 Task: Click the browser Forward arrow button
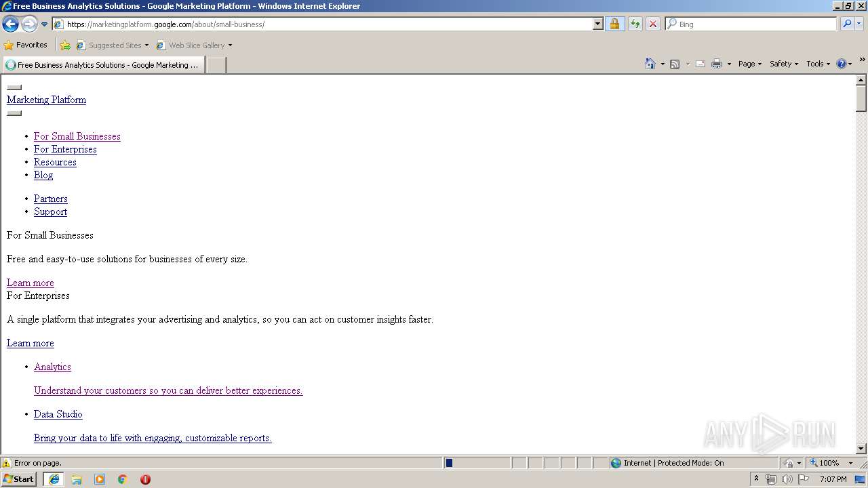29,24
